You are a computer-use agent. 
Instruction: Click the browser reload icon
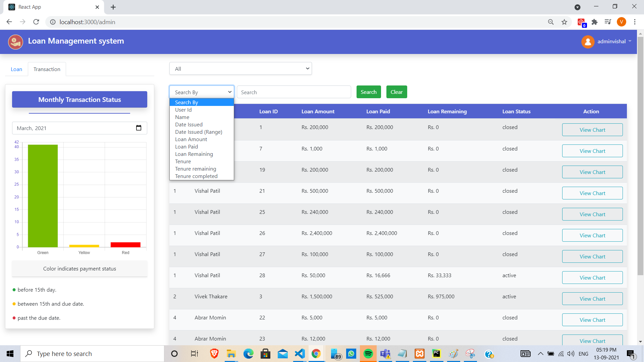[36, 22]
